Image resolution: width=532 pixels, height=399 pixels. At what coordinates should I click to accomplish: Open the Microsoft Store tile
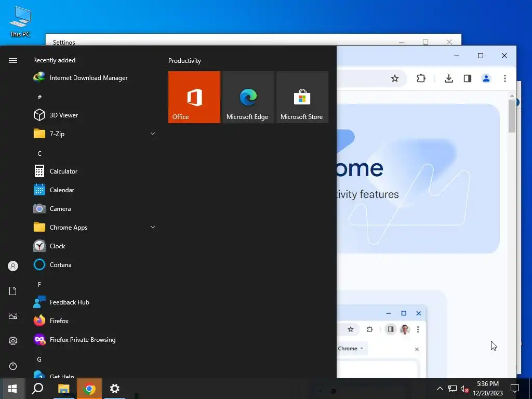[x=302, y=97]
